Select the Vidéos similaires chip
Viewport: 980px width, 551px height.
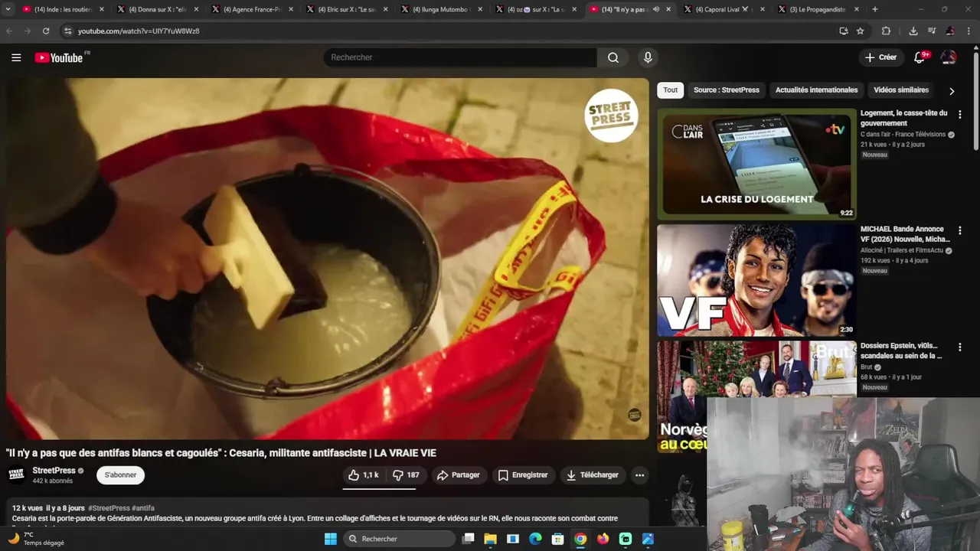tap(901, 90)
